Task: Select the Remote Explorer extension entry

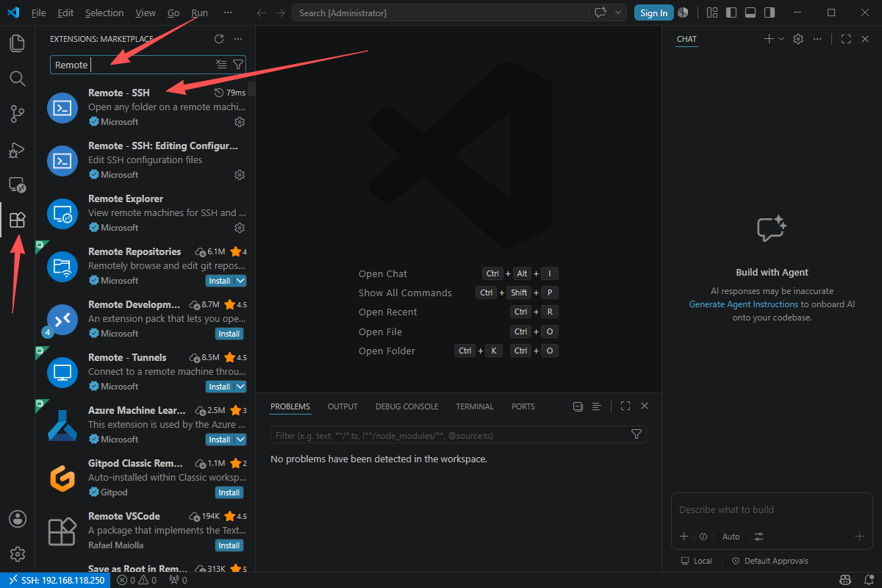Action: [x=146, y=213]
